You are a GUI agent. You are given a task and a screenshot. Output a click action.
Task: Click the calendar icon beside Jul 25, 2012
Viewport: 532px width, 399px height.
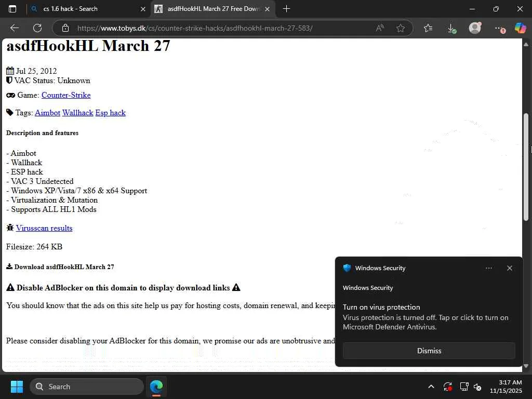click(10, 71)
